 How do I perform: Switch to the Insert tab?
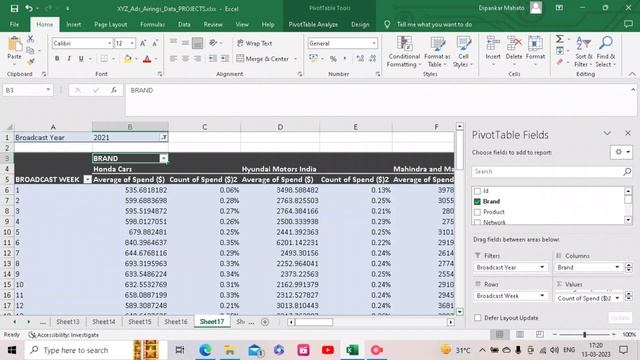tap(73, 24)
